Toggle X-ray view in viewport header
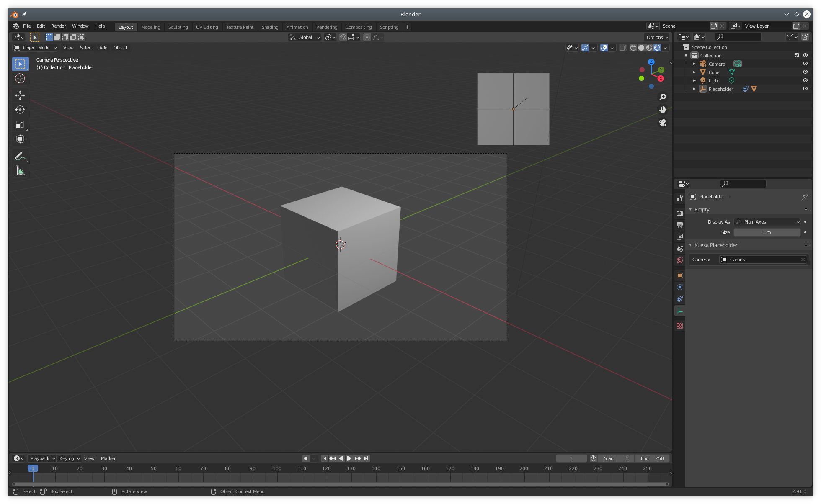Viewport: 821px width, 504px height. (x=623, y=48)
